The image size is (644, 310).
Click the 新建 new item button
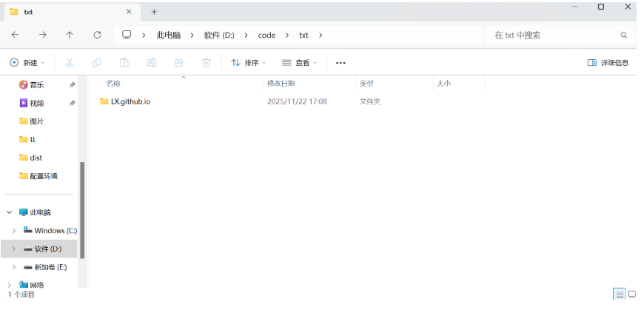[27, 63]
